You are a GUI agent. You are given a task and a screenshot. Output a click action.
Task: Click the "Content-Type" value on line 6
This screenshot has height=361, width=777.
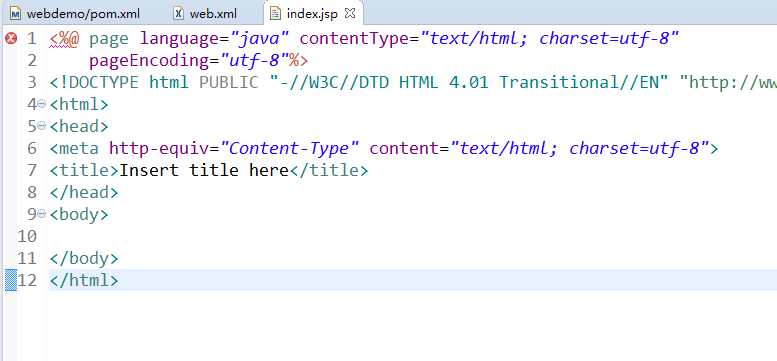click(289, 148)
